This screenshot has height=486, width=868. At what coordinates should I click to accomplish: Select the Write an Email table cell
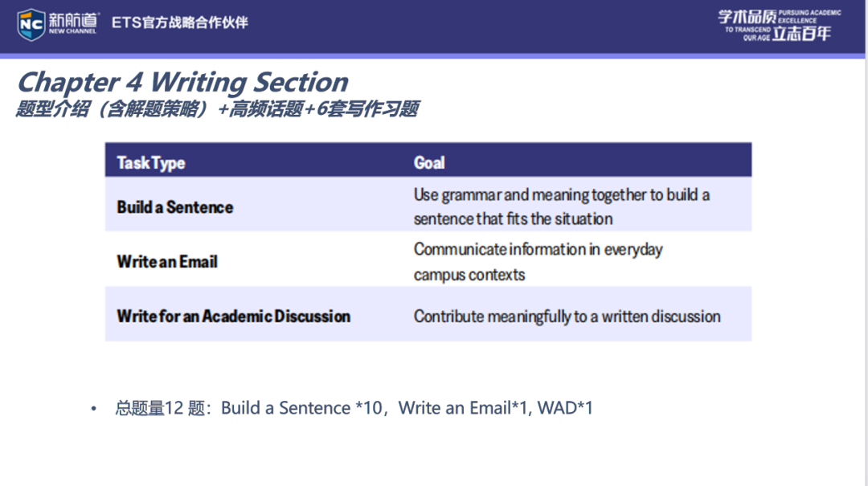(167, 261)
